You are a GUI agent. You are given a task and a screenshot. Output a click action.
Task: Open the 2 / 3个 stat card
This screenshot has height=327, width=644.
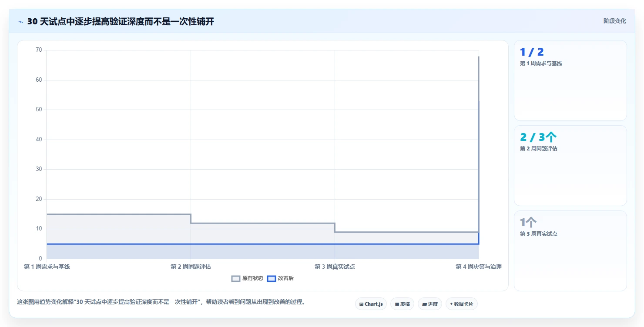570,166
